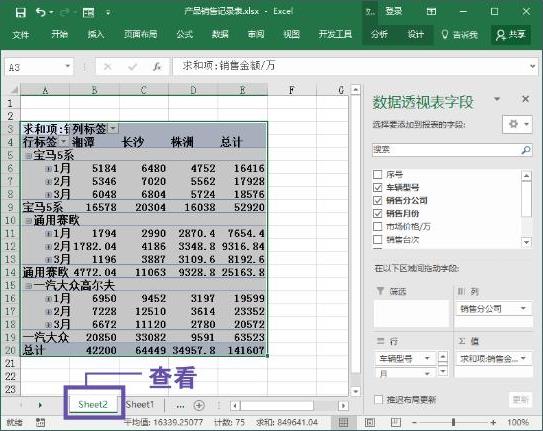Open the Customize Quick Access Toolbar arrow
The height and width of the screenshot is (431, 543).
[108, 13]
